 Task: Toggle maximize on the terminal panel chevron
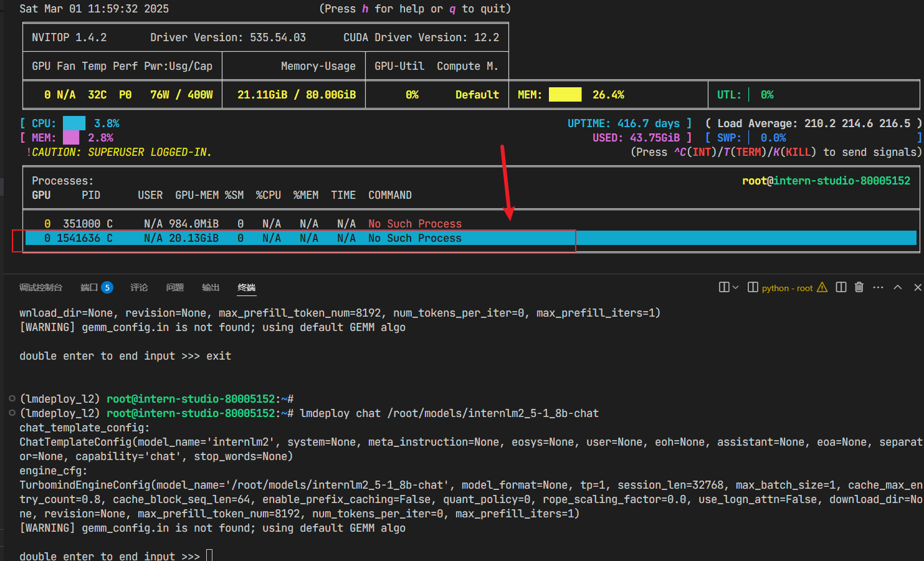(x=898, y=287)
